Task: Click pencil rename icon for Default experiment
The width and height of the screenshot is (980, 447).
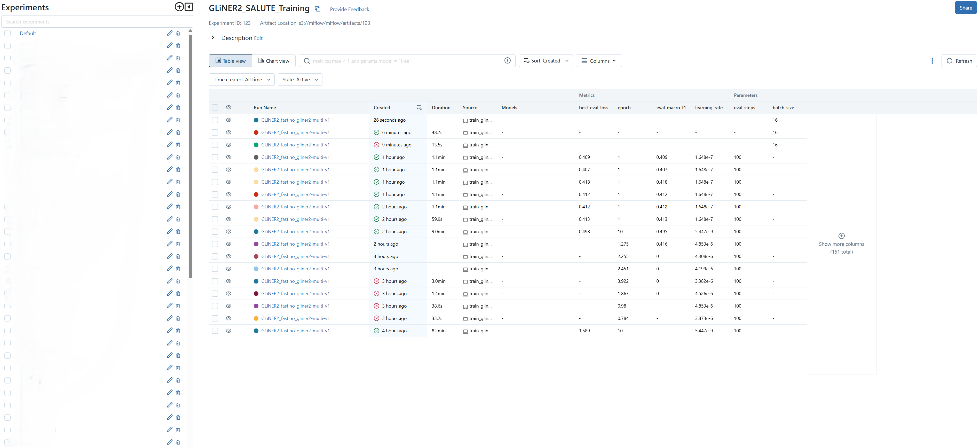Action: [x=170, y=33]
